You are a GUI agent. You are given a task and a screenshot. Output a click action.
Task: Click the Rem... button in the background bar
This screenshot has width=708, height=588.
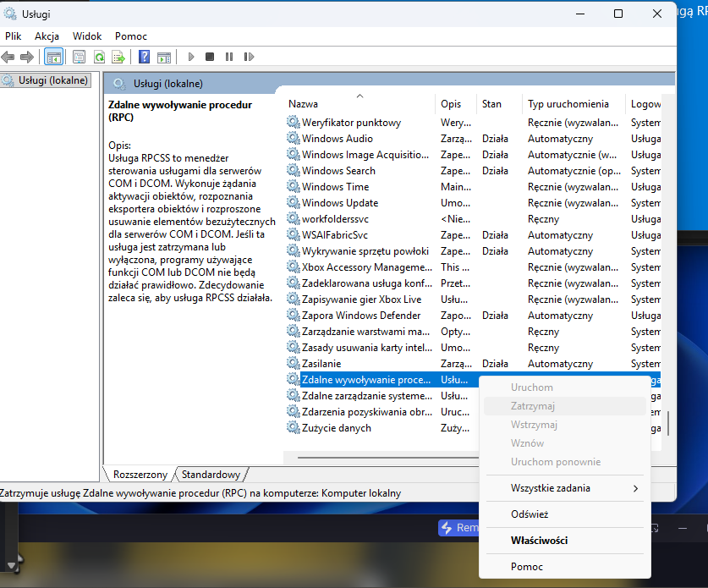pos(458,527)
